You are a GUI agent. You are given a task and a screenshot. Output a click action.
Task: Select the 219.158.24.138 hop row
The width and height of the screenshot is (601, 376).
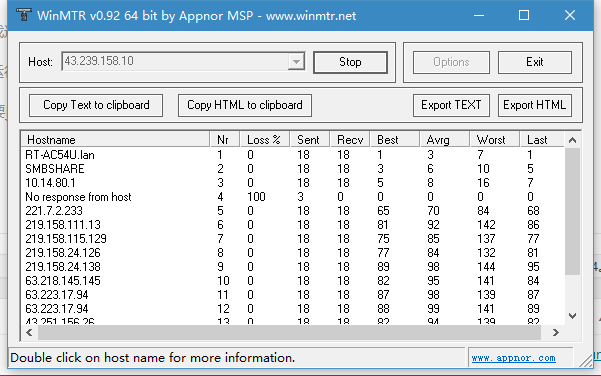[292, 267]
